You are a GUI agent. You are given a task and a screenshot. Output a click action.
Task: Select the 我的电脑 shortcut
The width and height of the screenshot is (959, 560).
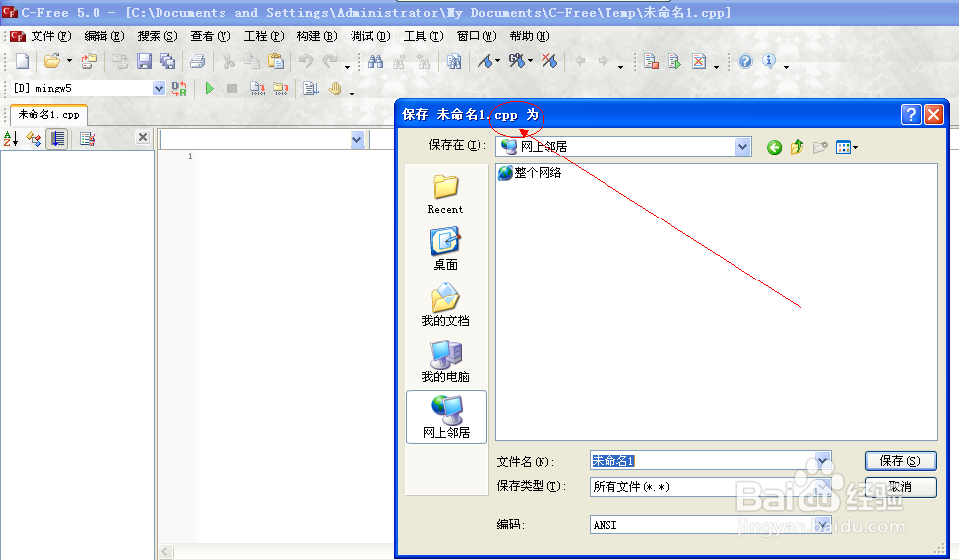[445, 360]
